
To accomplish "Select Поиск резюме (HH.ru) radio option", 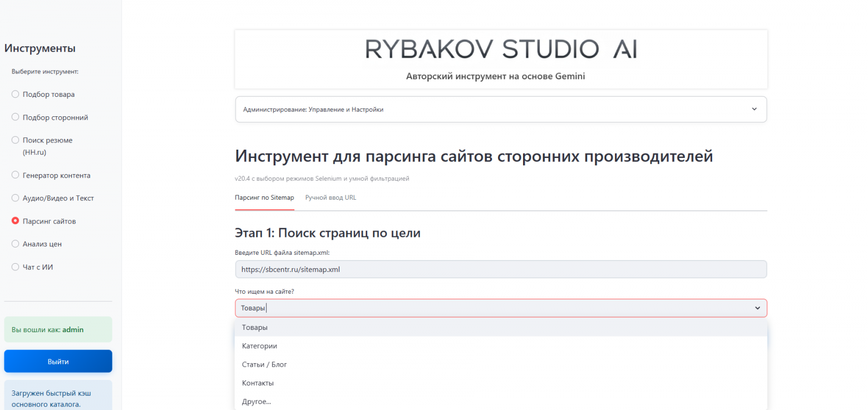I will [x=16, y=140].
